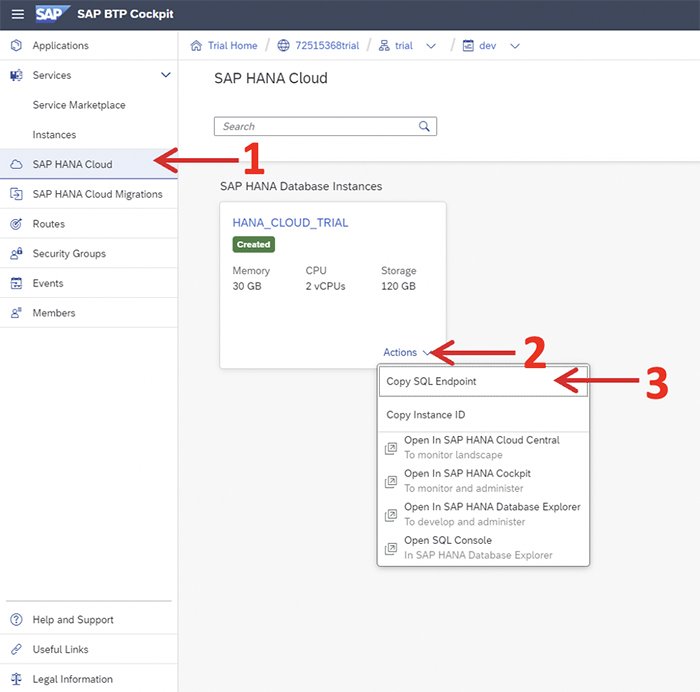The width and height of the screenshot is (700, 692).
Task: Click the globe icon beside 72515368trial
Action: pyautogui.click(x=283, y=46)
